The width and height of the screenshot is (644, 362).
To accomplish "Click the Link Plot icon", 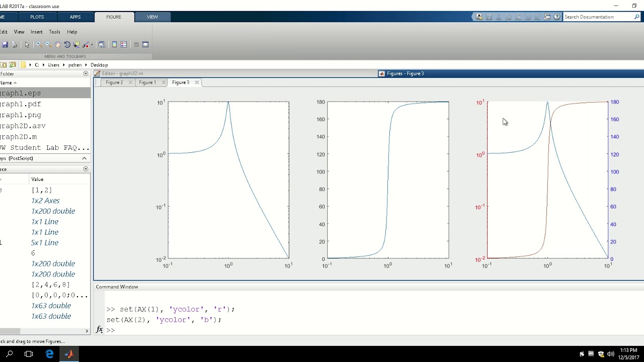I will tap(102, 45).
